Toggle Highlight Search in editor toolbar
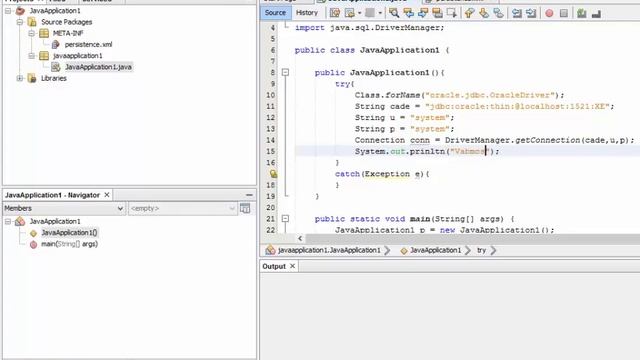This screenshot has height=360, width=640. [x=437, y=13]
